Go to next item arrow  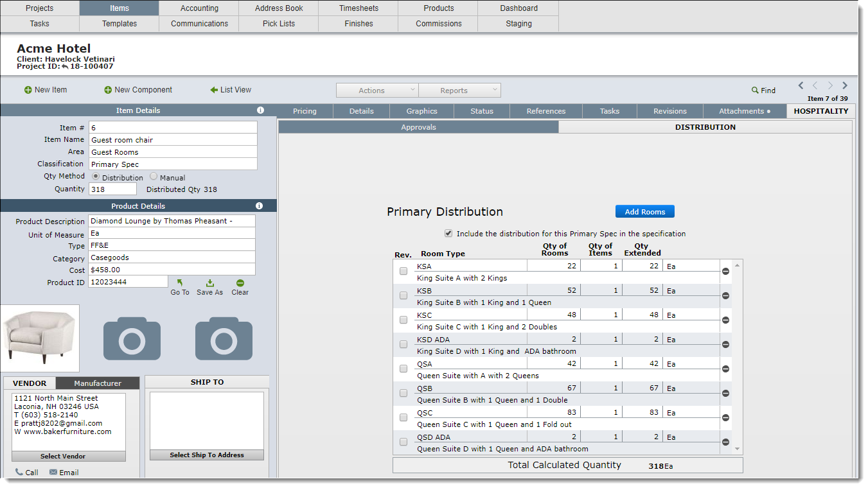pyautogui.click(x=830, y=85)
